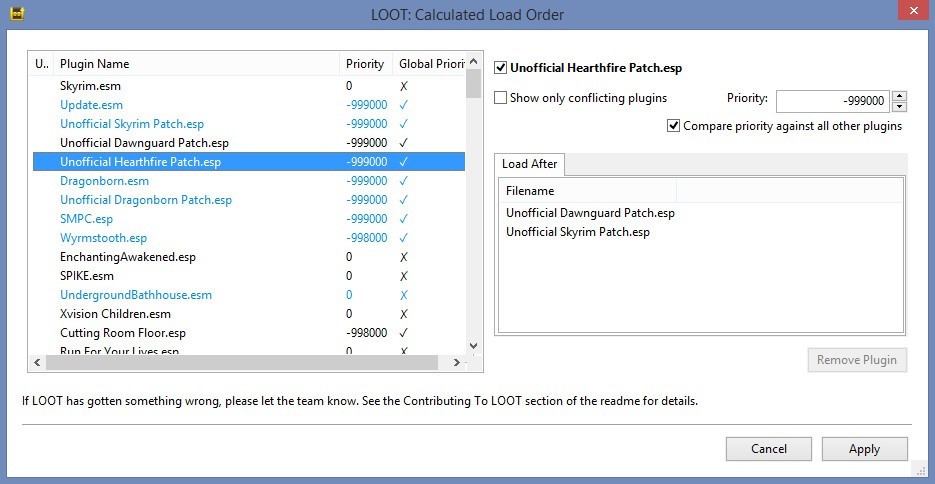Select Wyrmstooth.esp in the plugin list
Image resolution: width=935 pixels, height=484 pixels.
click(x=103, y=238)
